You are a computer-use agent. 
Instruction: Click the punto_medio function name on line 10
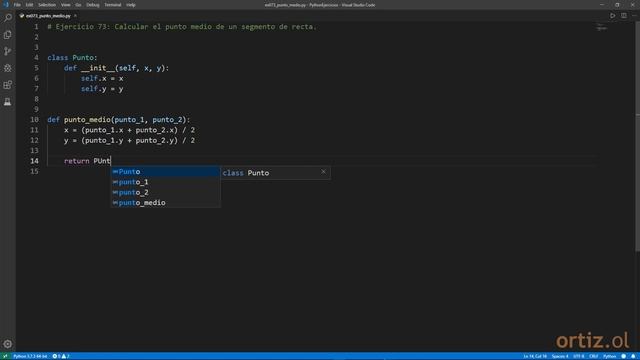[x=87, y=120]
